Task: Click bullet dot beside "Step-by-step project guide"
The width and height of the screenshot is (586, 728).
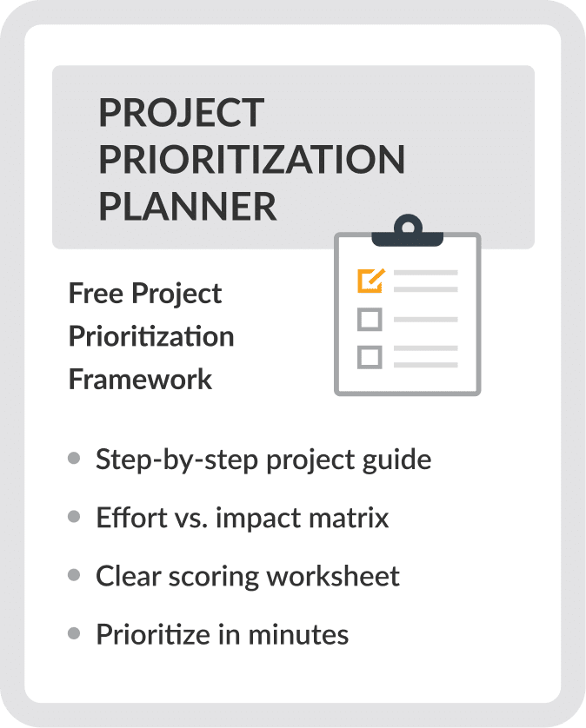Action: pyautogui.click(x=75, y=458)
